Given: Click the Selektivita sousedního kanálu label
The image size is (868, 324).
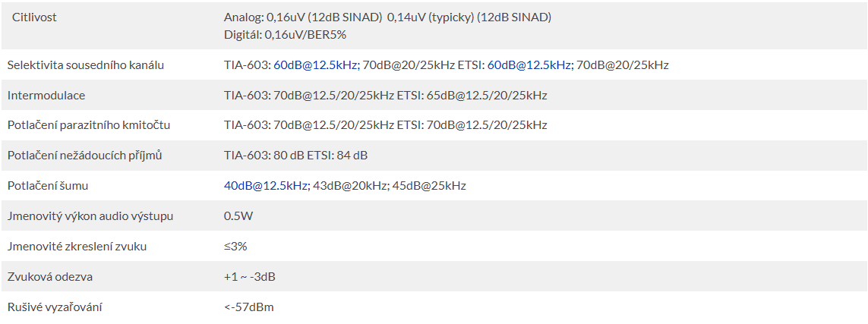Looking at the screenshot, I should point(86,65).
